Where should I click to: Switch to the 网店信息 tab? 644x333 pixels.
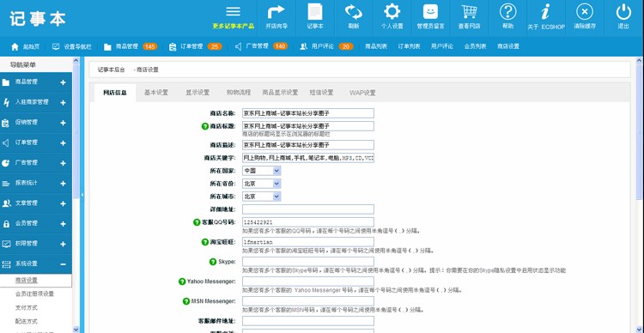coord(115,93)
